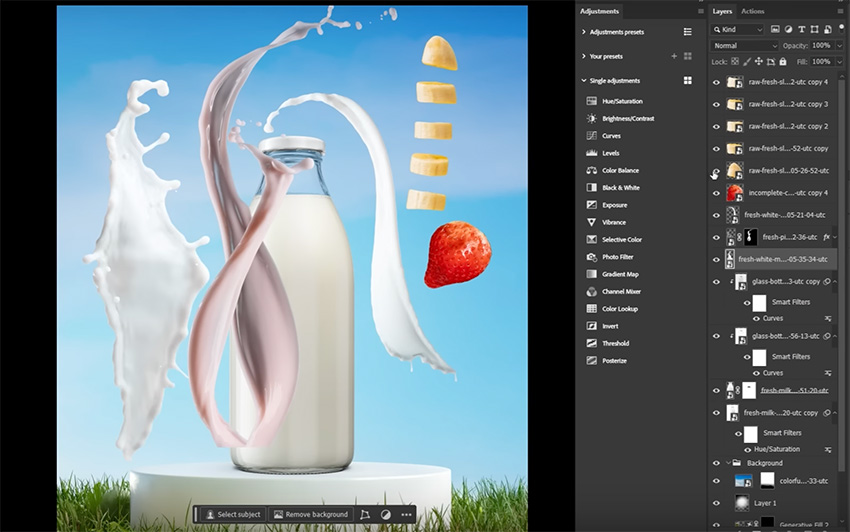Lock image pixels with brush icon
Screen dimensions: 850x532
coord(747,62)
